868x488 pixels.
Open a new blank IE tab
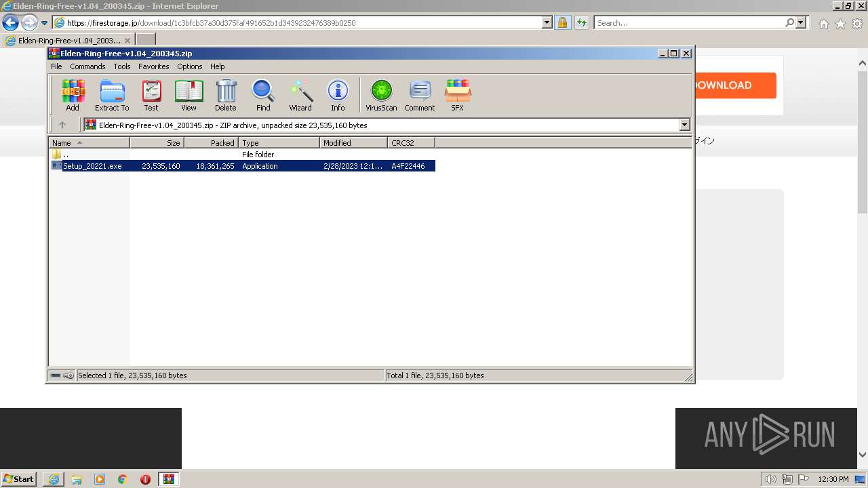click(x=146, y=40)
